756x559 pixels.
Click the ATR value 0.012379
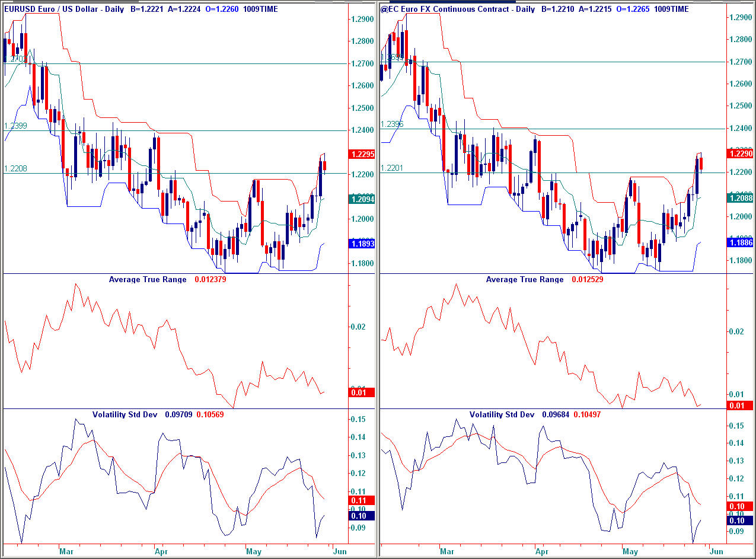pyautogui.click(x=210, y=279)
